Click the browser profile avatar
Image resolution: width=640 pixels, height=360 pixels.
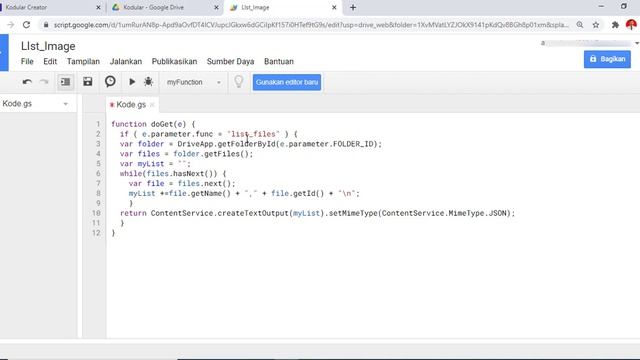[x=631, y=25]
